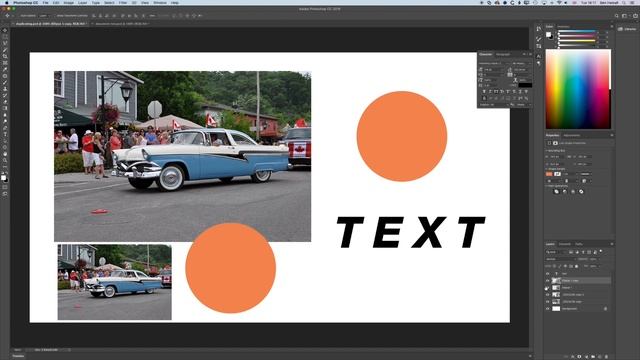This screenshot has height=360, width=640.
Task: Switch to the Channels tab
Action: point(565,244)
